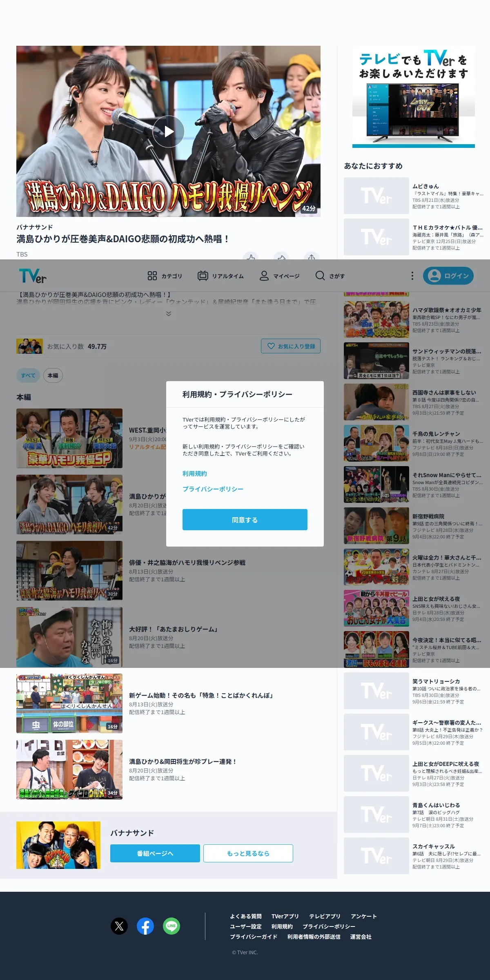Open the three-dot more options menu

(x=412, y=276)
